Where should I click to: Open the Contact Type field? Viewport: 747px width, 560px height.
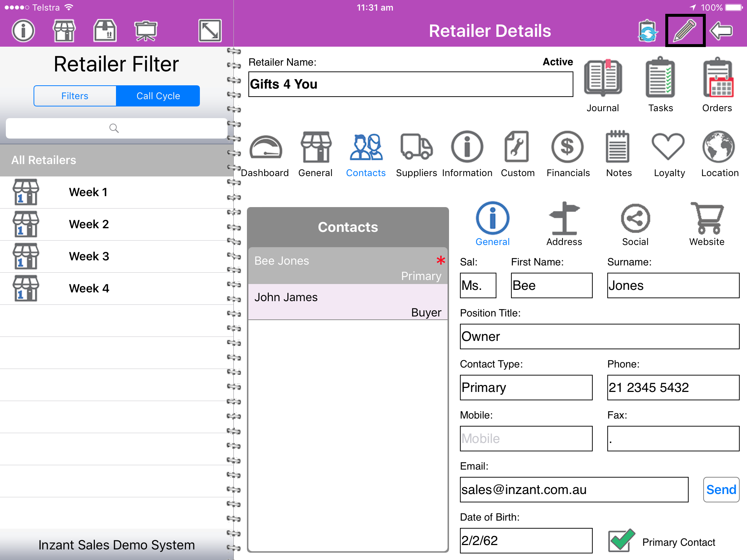coord(526,388)
